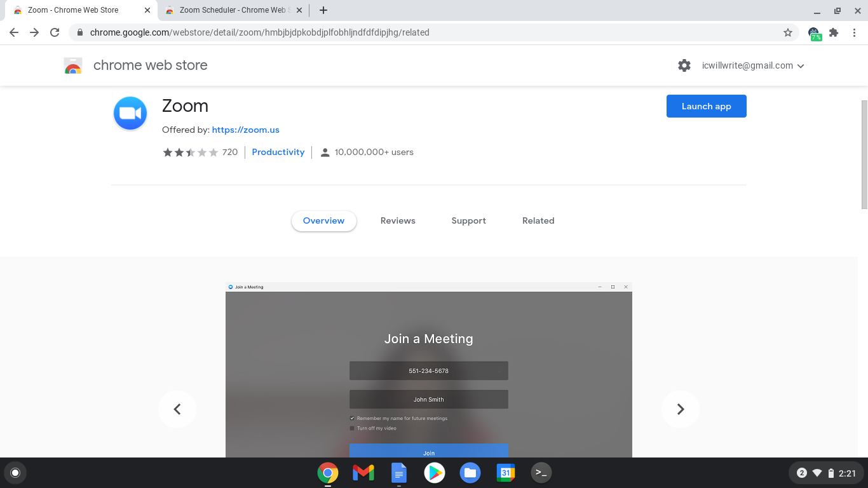Bookmark this page with the star icon
868x488 pixels.
pos(788,32)
